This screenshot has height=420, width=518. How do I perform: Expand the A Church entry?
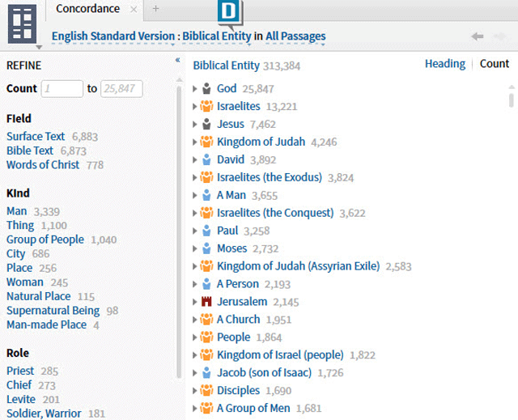click(194, 320)
